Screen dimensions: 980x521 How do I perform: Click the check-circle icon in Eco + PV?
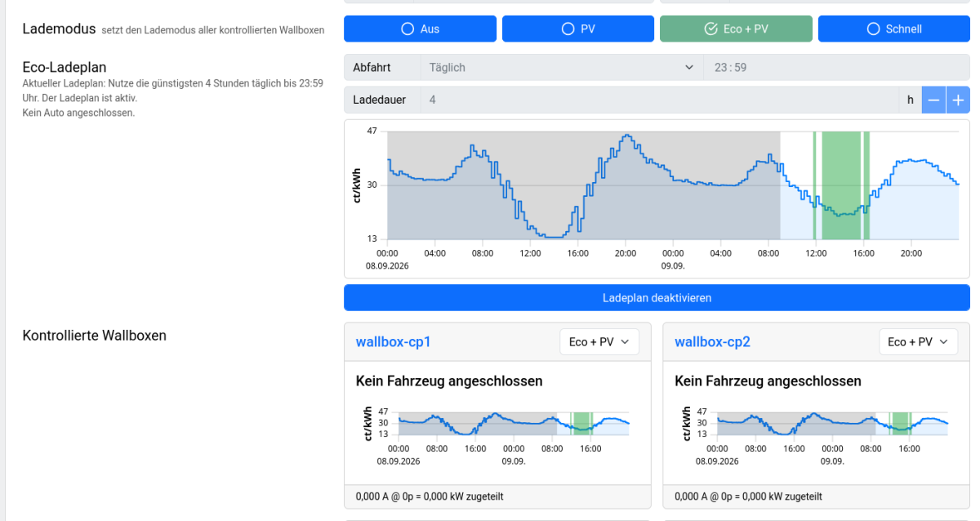pos(710,29)
